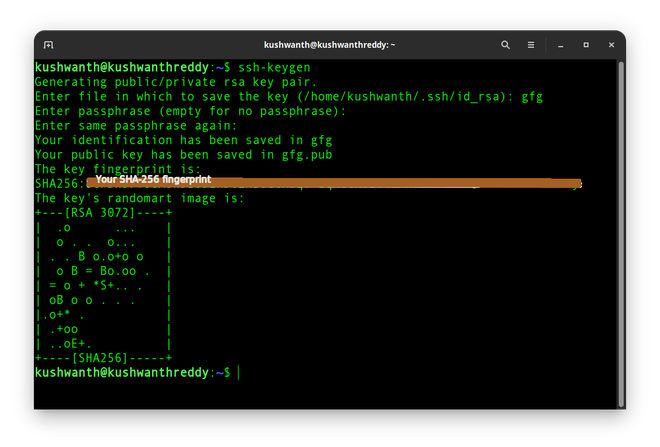The width and height of the screenshot is (660, 447).
Task: Open the terminal search
Action: 505,45
